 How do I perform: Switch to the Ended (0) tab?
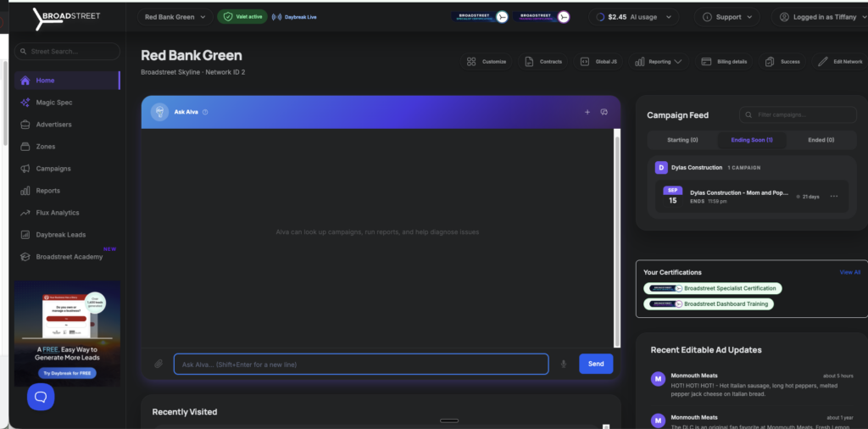click(821, 140)
